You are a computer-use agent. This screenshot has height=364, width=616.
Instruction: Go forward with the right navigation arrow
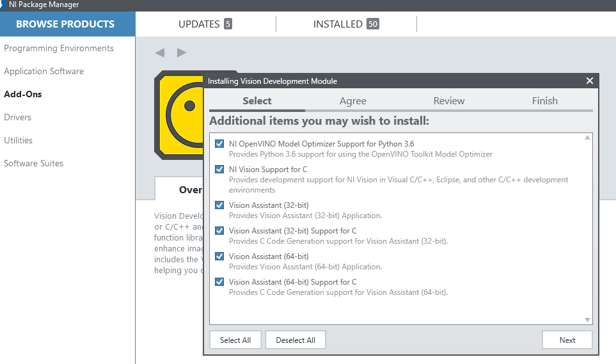coord(182,52)
